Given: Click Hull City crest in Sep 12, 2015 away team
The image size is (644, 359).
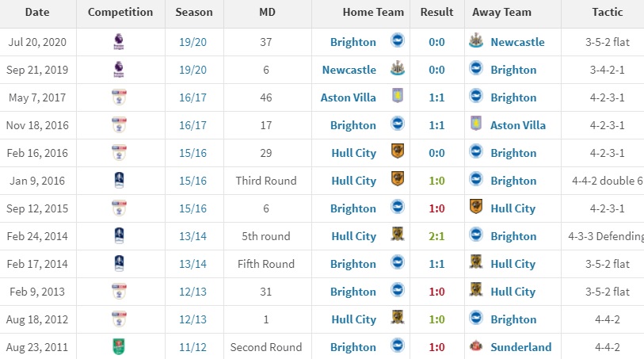Looking at the screenshot, I should 475,206.
